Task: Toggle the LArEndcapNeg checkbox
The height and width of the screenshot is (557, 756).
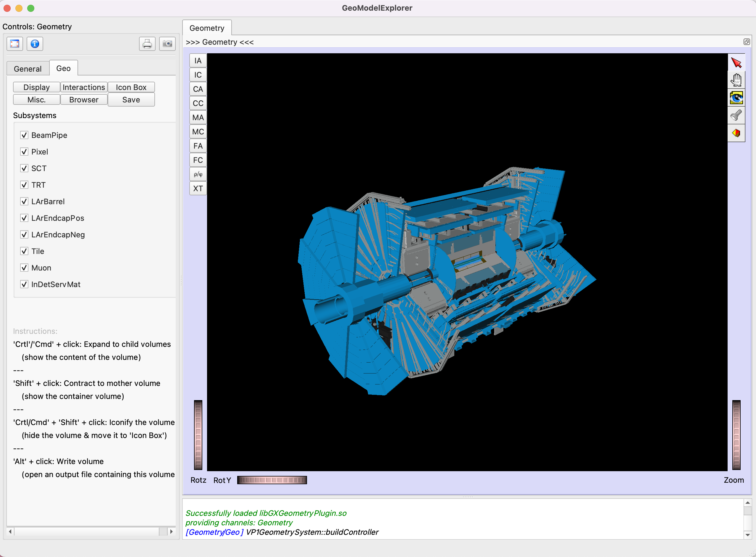Action: tap(24, 234)
